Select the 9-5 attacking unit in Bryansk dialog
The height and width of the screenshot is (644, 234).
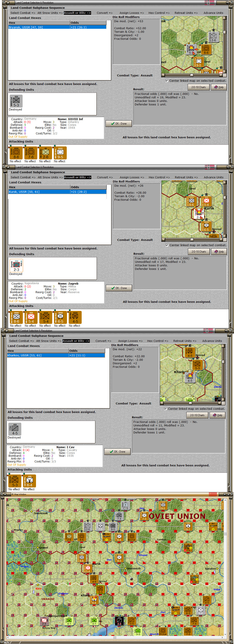pyautogui.click(x=60, y=153)
